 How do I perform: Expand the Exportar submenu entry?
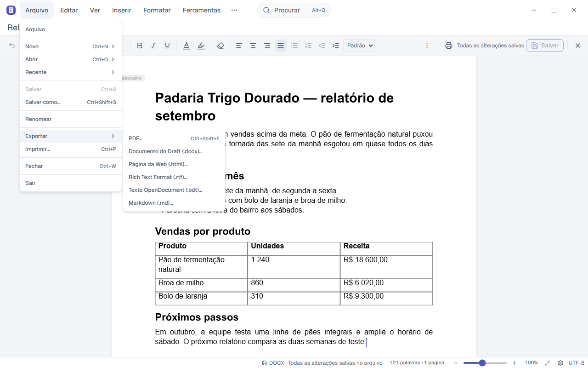point(71,136)
